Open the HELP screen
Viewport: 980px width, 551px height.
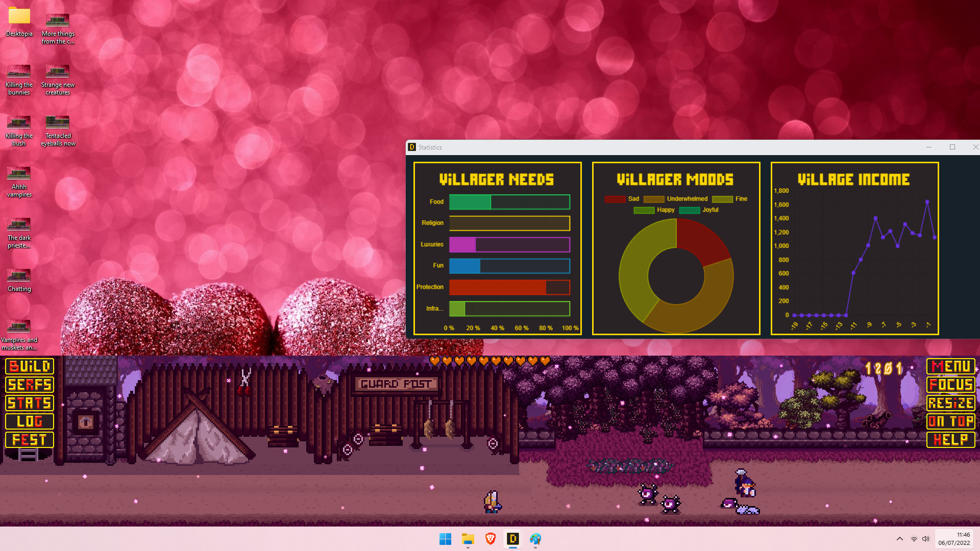[x=950, y=439]
